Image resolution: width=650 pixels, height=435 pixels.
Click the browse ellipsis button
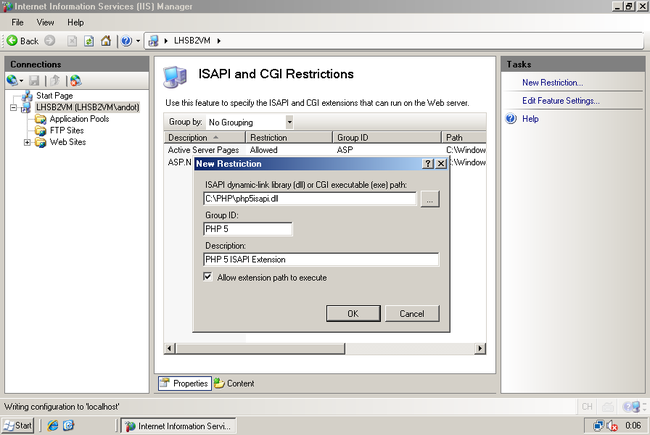point(430,199)
